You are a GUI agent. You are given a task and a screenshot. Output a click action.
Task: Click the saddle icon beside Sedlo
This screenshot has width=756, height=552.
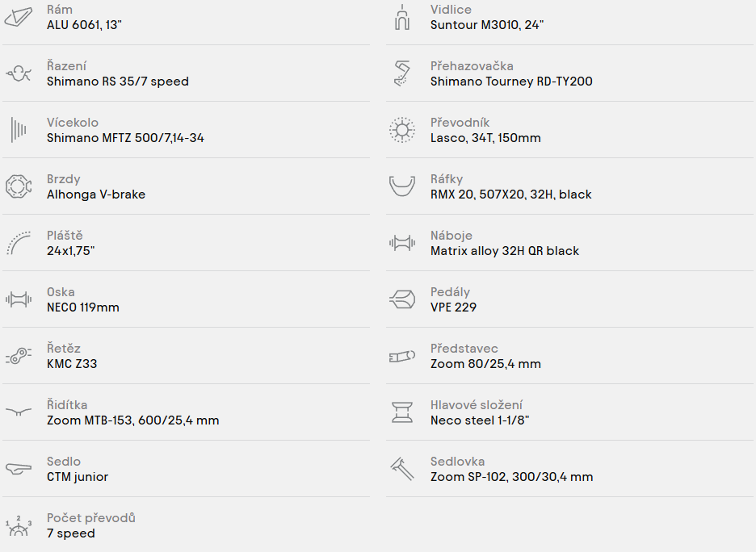tap(19, 469)
